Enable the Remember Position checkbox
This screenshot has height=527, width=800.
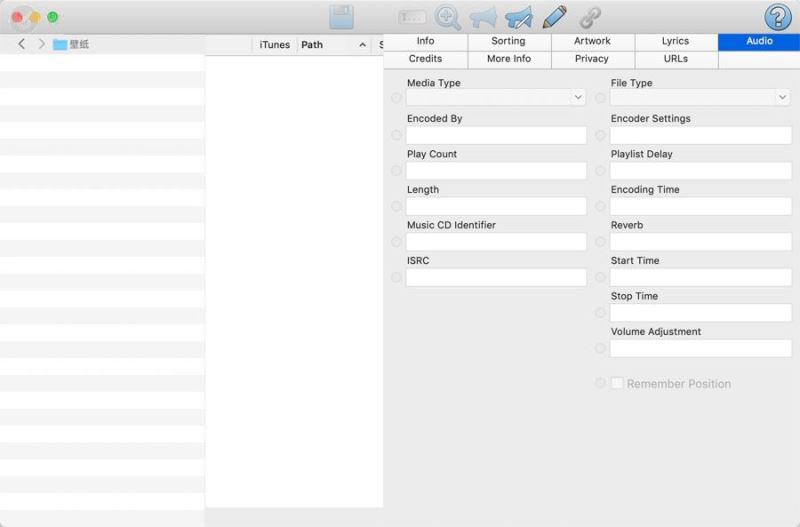click(x=617, y=383)
